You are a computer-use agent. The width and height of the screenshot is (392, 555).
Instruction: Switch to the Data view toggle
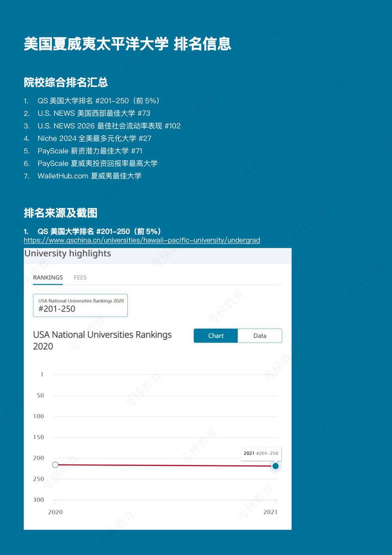point(260,336)
